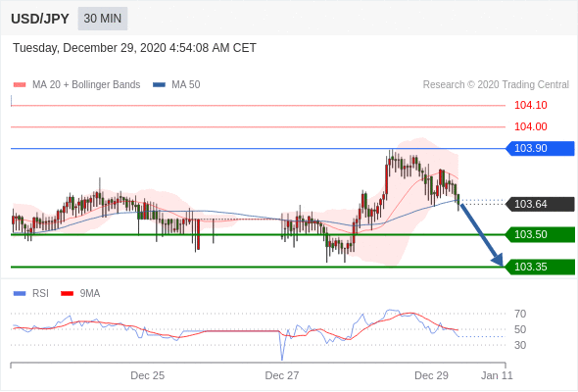The height and width of the screenshot is (392, 578).
Task: Click the 103.50 green support tag
Action: click(540, 234)
